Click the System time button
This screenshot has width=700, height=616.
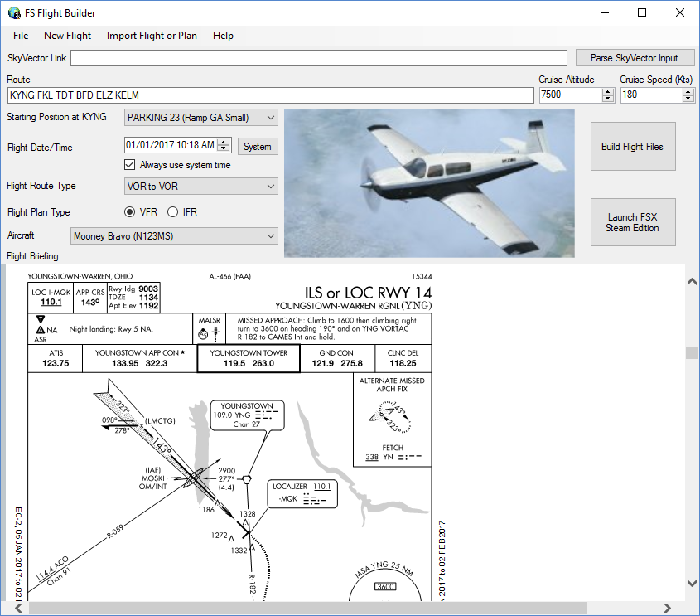click(258, 147)
